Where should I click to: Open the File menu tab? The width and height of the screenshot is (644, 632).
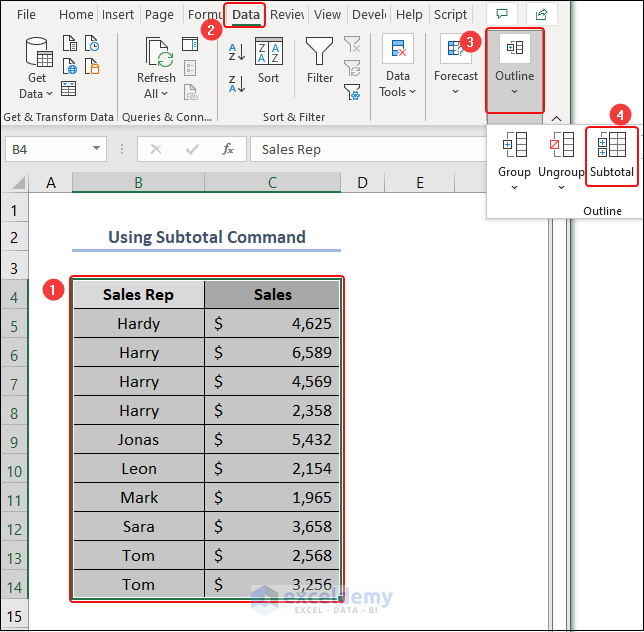point(26,14)
